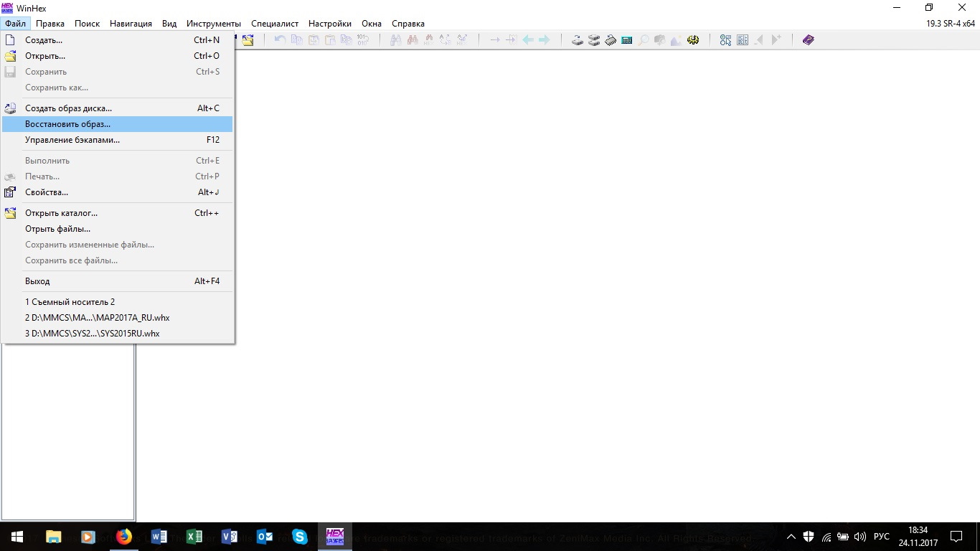The image size is (980, 551).
Task: Open the Окна menu
Action: point(372,24)
